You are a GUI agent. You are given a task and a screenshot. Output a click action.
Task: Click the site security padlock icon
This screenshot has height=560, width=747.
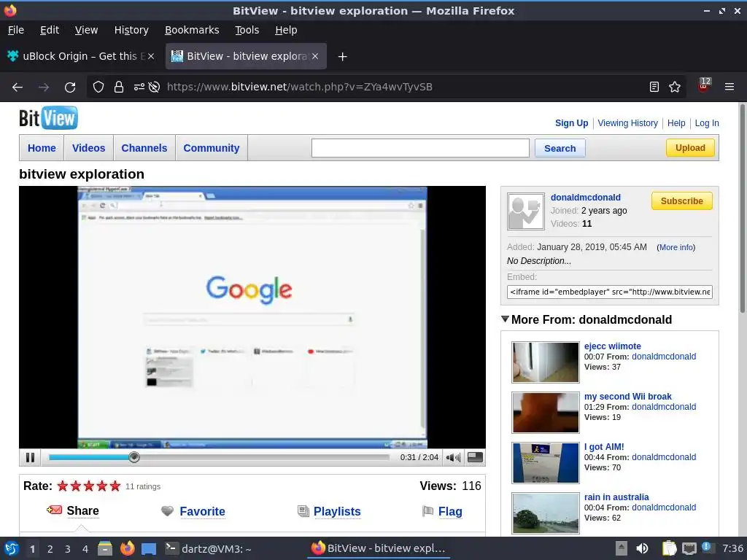point(119,87)
